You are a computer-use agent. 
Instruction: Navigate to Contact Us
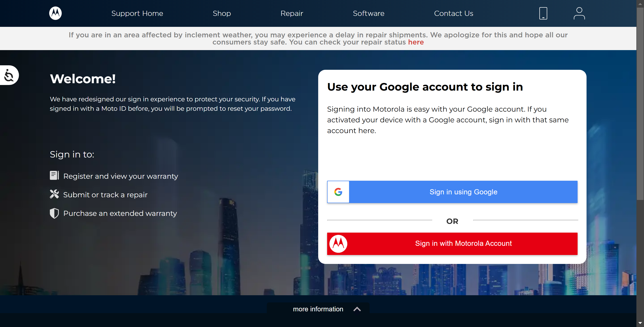coord(453,13)
